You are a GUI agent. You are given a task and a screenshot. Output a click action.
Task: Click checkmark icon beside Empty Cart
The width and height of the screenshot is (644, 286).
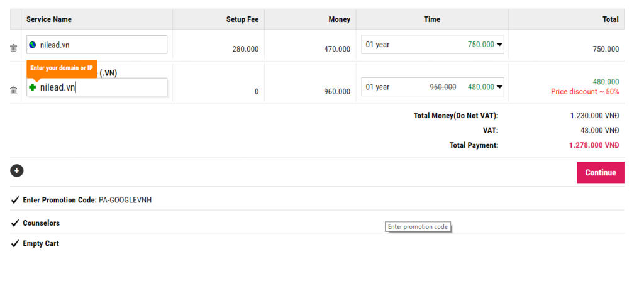coord(15,244)
